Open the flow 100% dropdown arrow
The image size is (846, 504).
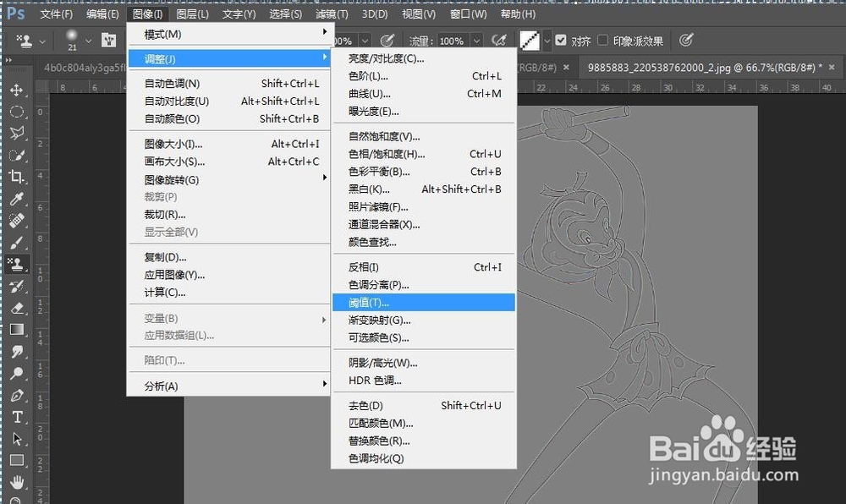(x=477, y=41)
